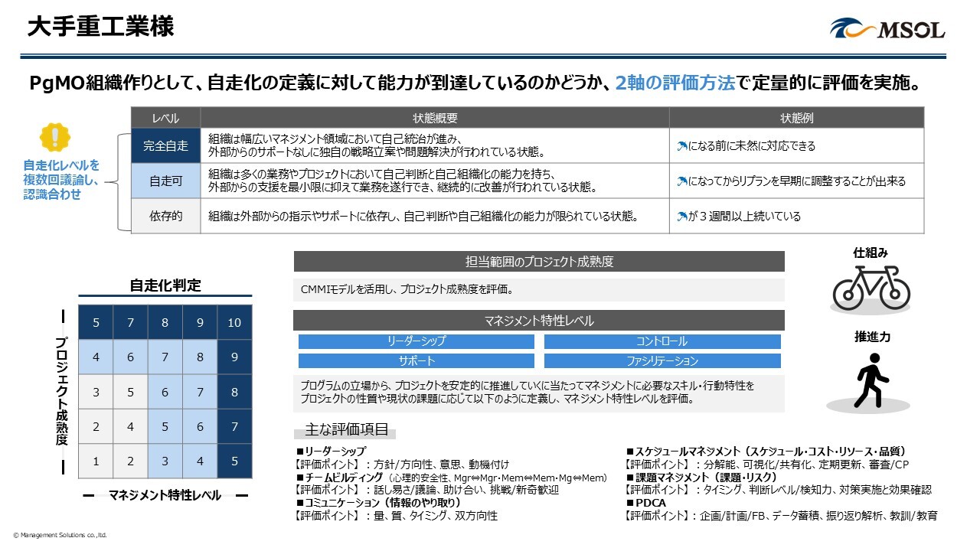The height and width of the screenshot is (551, 980).
Task: Click the blue note 自走化レベルを複数回議論し、認識合わせ
Action: 61,180
